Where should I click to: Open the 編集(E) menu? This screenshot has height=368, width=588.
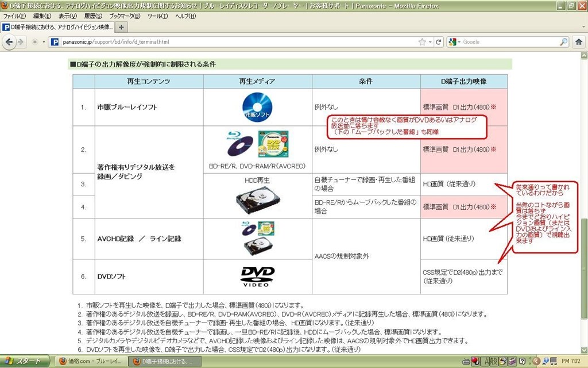coord(42,16)
